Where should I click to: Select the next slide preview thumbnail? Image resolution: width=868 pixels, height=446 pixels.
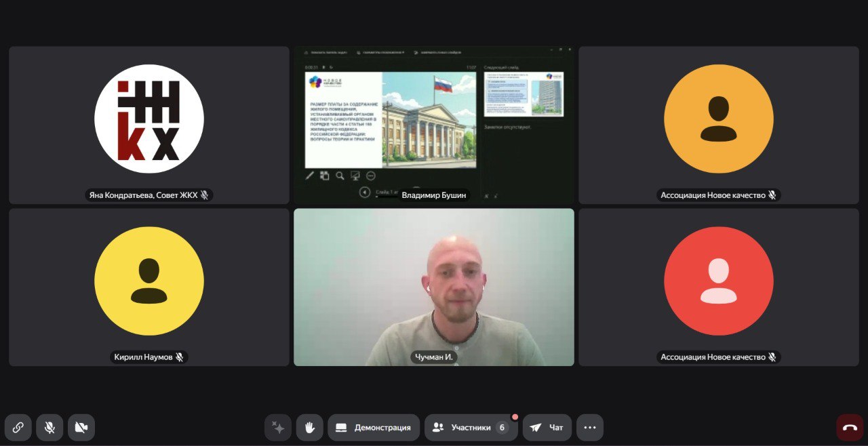(x=524, y=94)
